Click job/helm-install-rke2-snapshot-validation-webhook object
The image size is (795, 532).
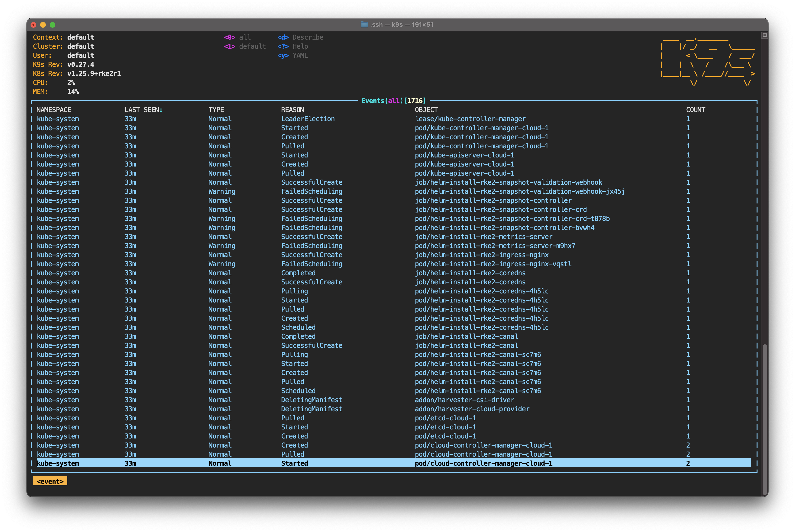(508, 182)
